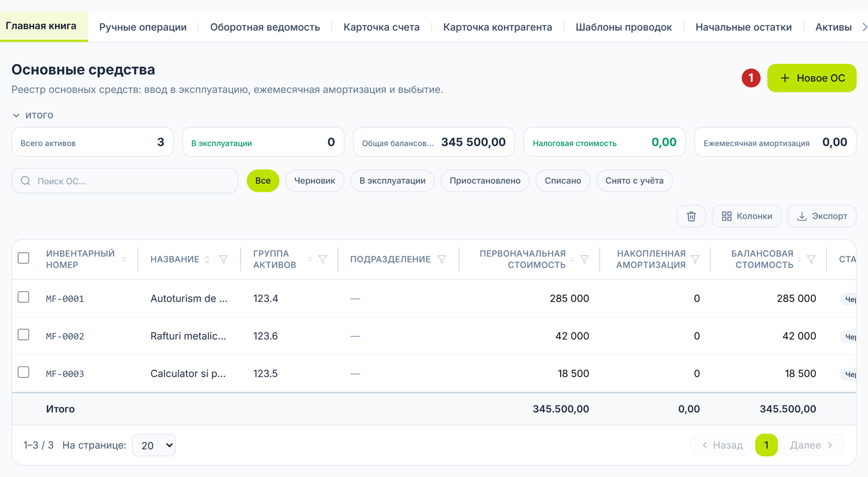Image resolution: width=868 pixels, height=477 pixels.
Task: Open the Активы tab
Action: click(833, 27)
